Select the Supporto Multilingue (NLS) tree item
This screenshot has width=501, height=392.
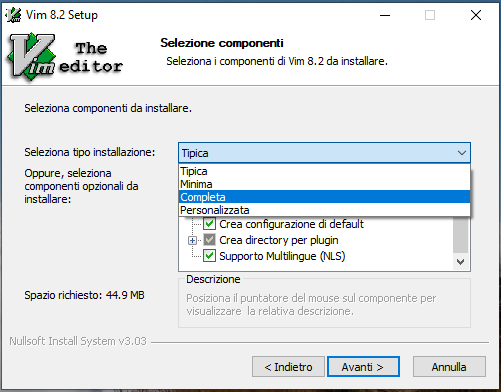click(282, 256)
